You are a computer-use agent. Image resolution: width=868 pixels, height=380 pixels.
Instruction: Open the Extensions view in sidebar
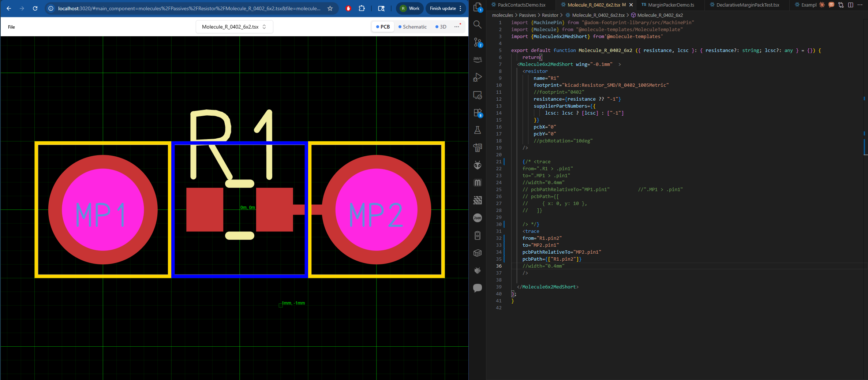478,113
